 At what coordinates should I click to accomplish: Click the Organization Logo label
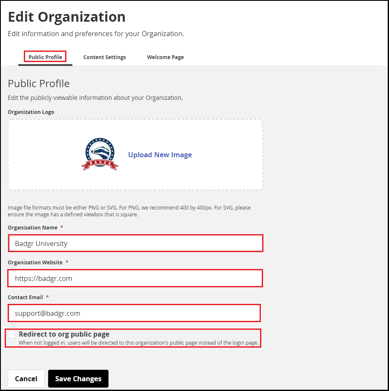tap(31, 112)
